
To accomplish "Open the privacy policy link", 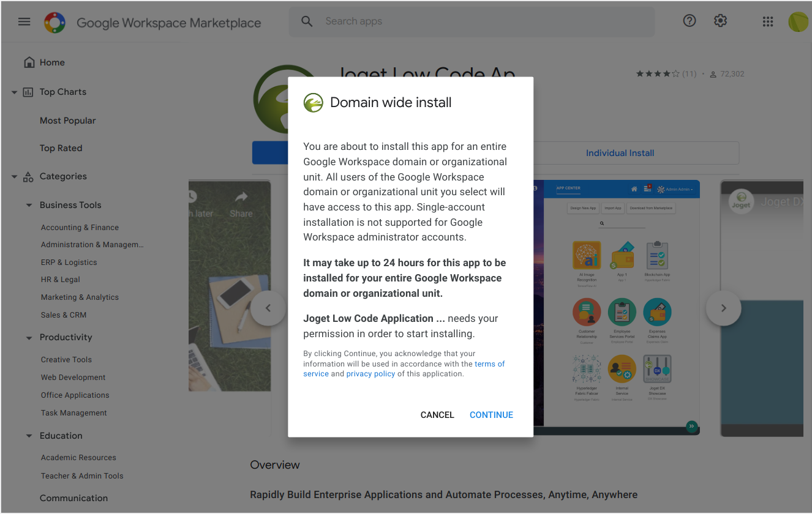I will point(371,374).
